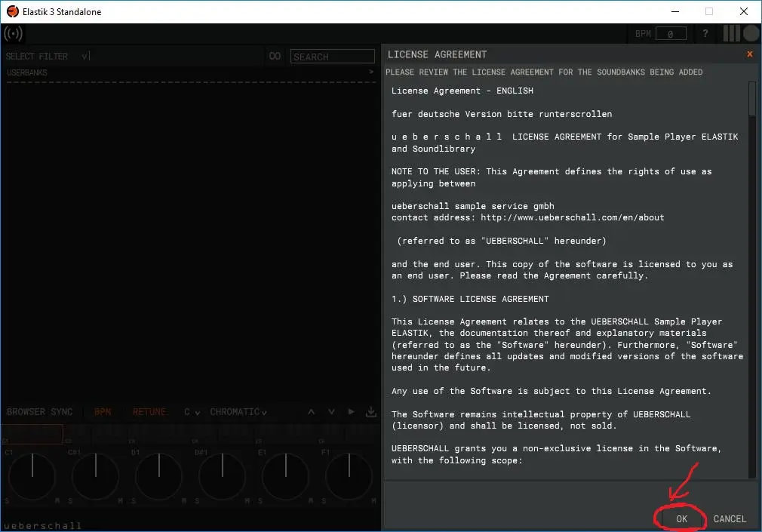Click the C1 knob
The width and height of the screenshot is (762, 532).
pos(32,477)
